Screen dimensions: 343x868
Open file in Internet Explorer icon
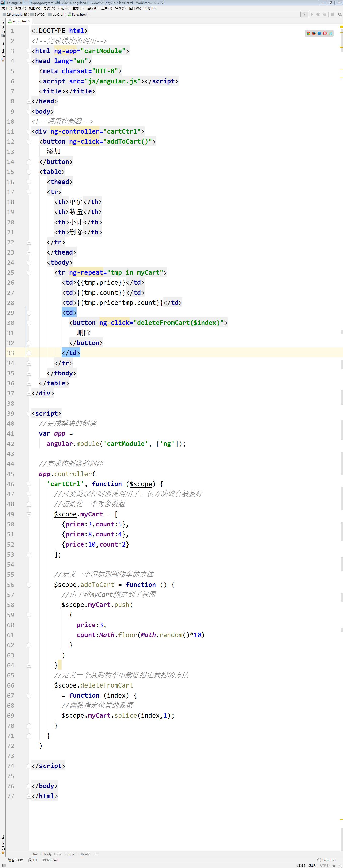click(x=330, y=33)
